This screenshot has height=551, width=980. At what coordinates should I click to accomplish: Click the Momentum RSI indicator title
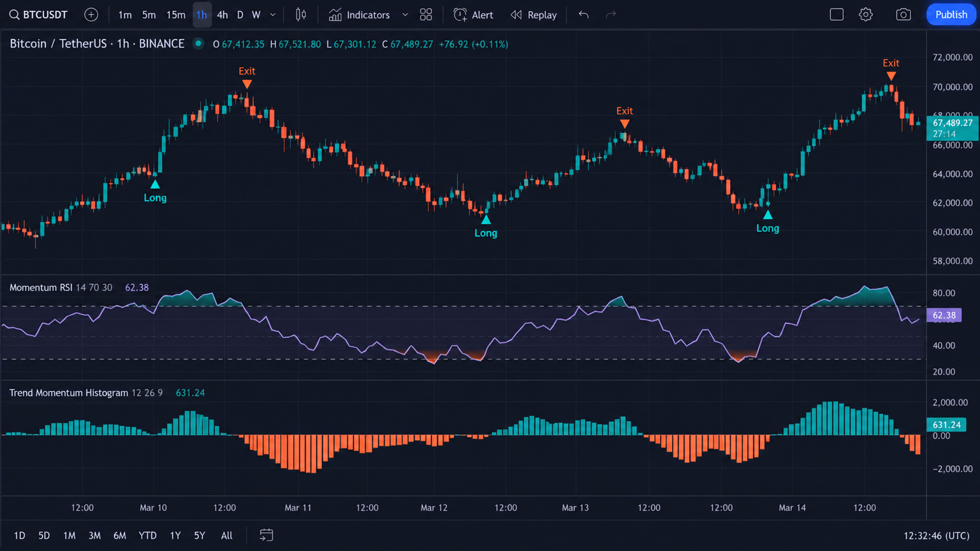(41, 287)
